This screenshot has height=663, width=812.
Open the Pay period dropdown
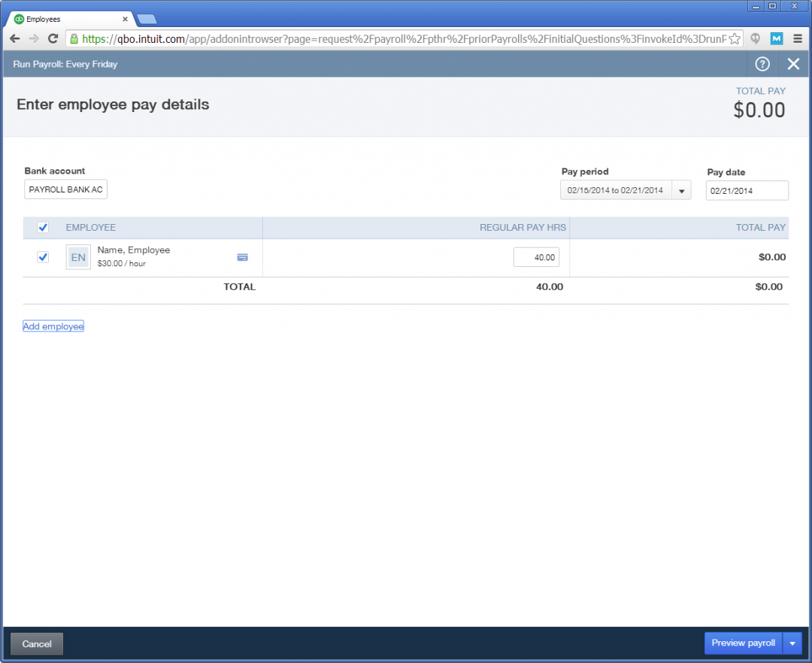[680, 189]
